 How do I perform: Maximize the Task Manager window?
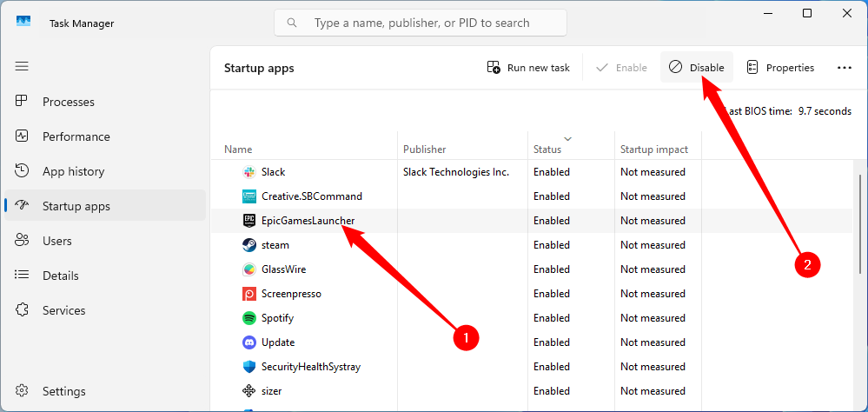click(807, 13)
